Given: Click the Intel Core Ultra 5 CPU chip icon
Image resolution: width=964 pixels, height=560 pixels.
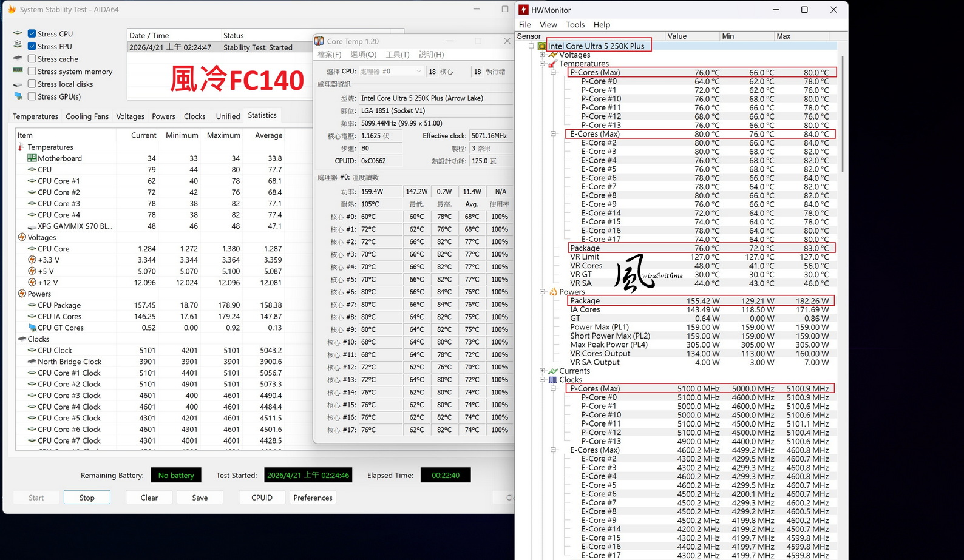Looking at the screenshot, I should (x=542, y=46).
